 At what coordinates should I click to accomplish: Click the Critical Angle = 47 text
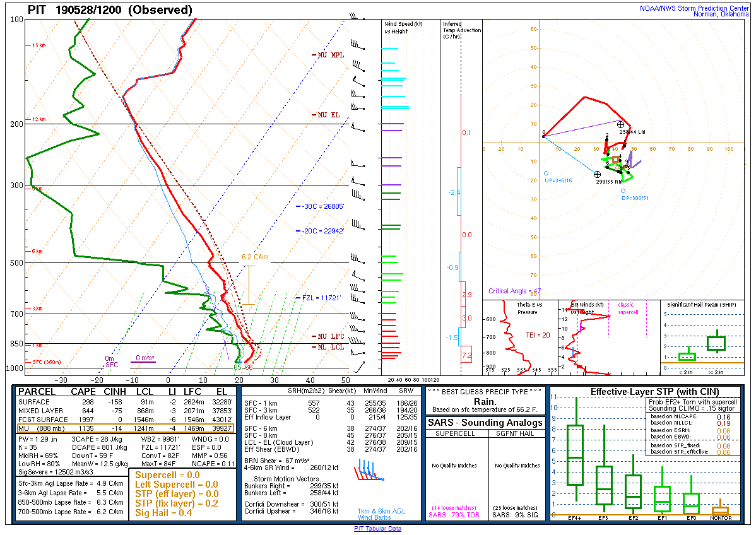click(514, 291)
